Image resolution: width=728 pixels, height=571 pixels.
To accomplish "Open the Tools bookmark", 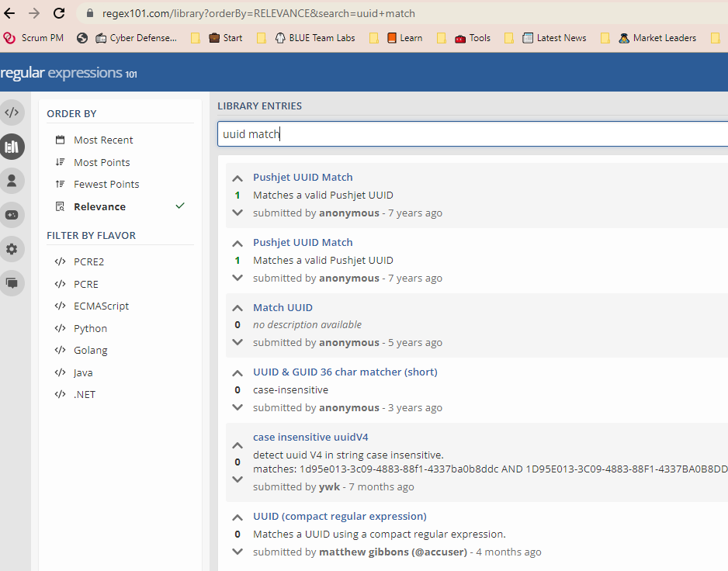I will click(473, 38).
